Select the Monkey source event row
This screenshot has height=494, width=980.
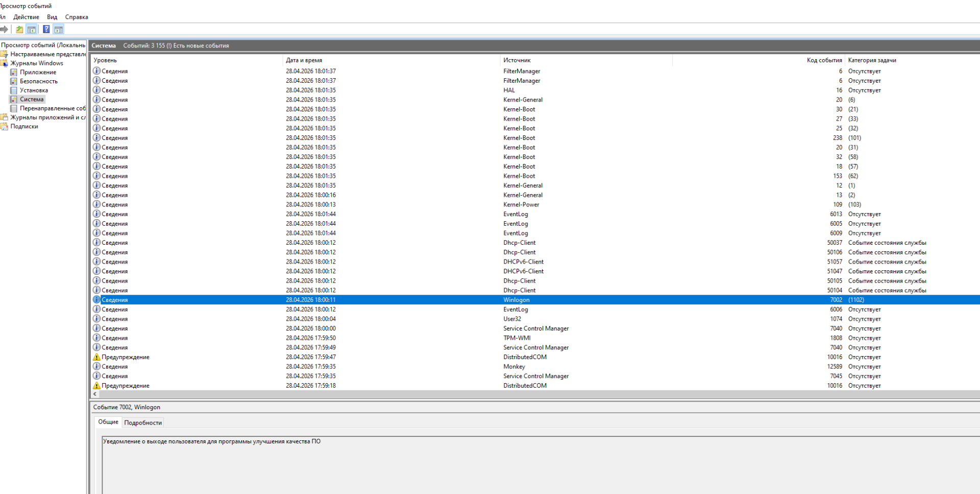click(514, 366)
